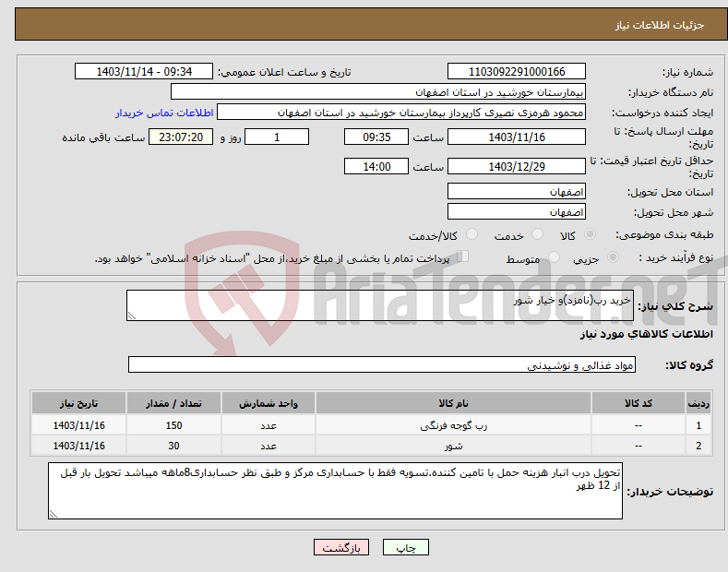Click the گروه کالا field مواد غذائی و نوشیدنی
The height and width of the screenshot is (572, 728).
(x=382, y=365)
